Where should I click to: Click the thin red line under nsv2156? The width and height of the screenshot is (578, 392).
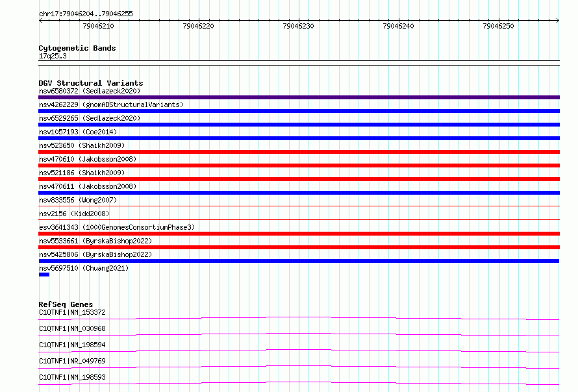pos(299,219)
